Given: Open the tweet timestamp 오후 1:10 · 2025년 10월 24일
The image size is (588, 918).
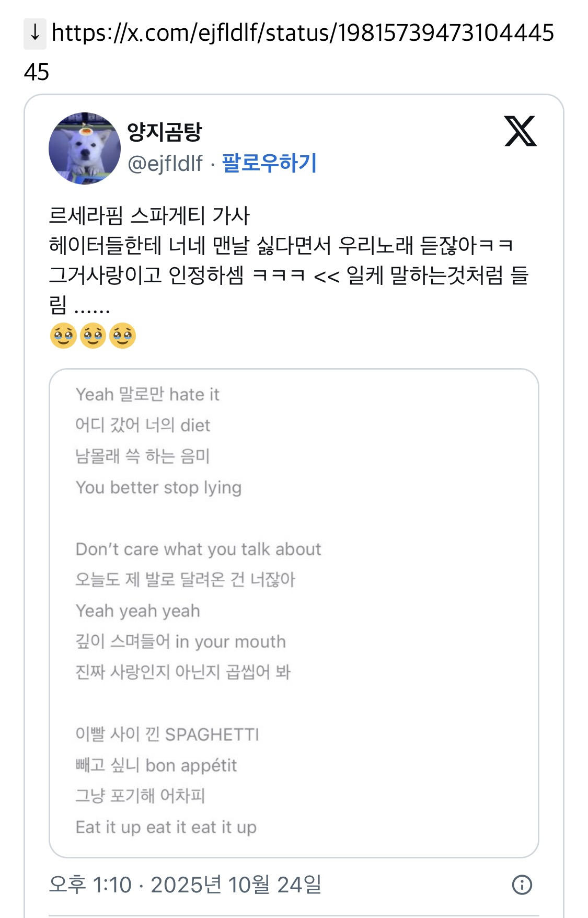Looking at the screenshot, I should click(185, 885).
